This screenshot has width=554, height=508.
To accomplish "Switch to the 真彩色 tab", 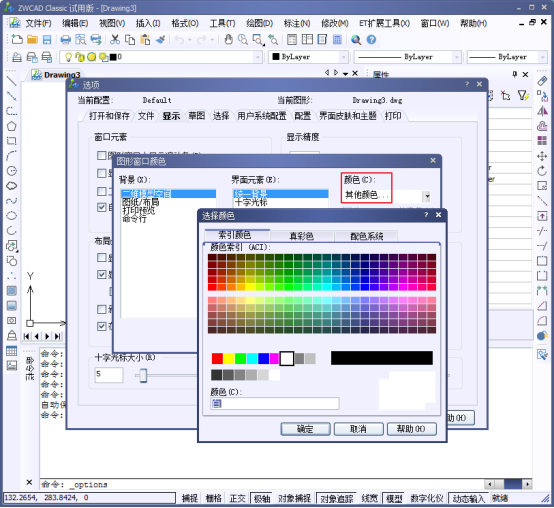I will click(301, 236).
